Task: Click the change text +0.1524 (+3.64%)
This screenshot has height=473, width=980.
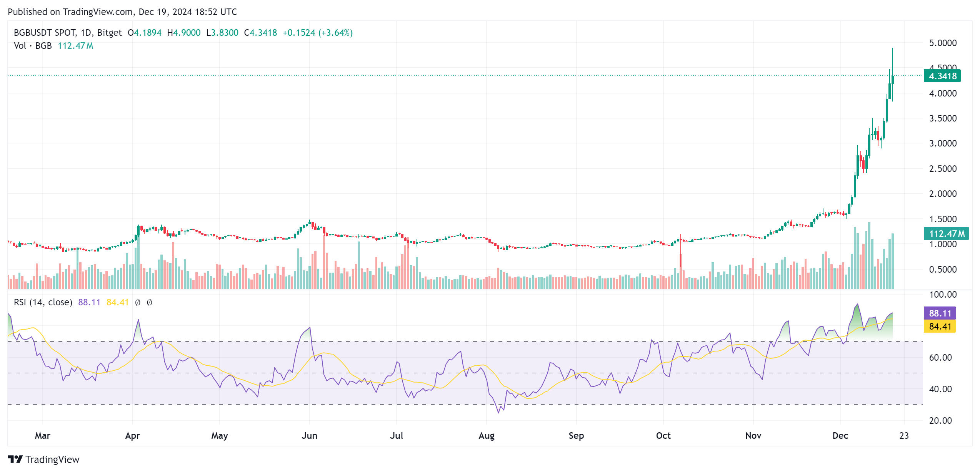Action: [318, 33]
